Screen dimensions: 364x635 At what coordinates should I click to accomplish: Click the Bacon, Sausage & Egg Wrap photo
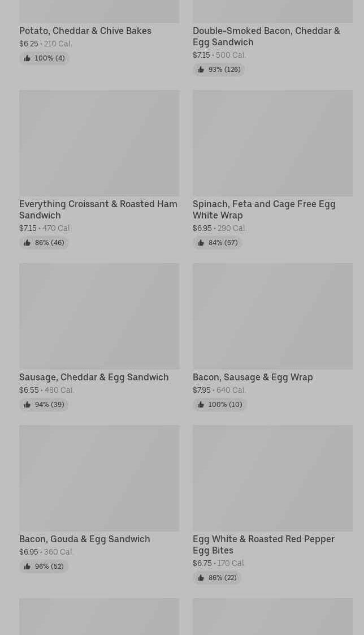[x=272, y=316]
